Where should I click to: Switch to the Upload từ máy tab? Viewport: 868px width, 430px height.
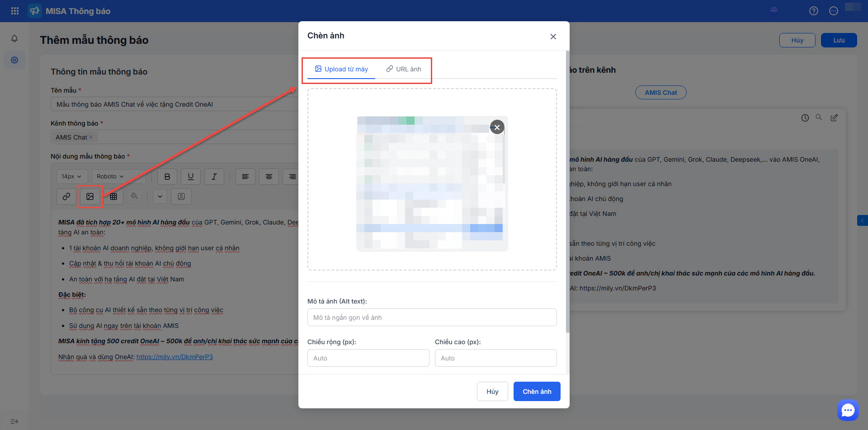click(341, 69)
